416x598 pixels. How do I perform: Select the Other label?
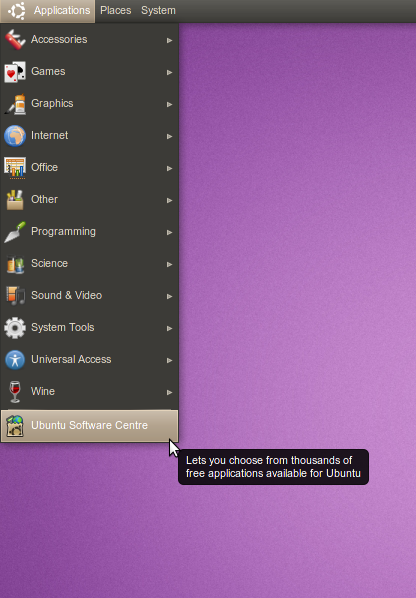[x=45, y=199]
